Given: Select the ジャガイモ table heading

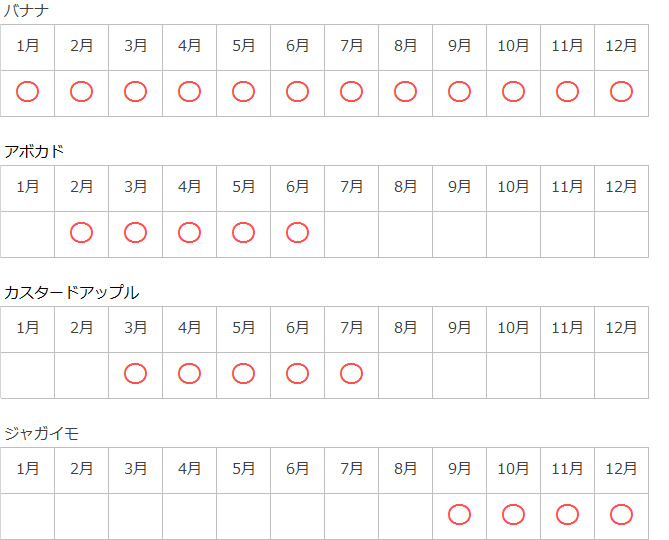Looking at the screenshot, I should point(41,434).
